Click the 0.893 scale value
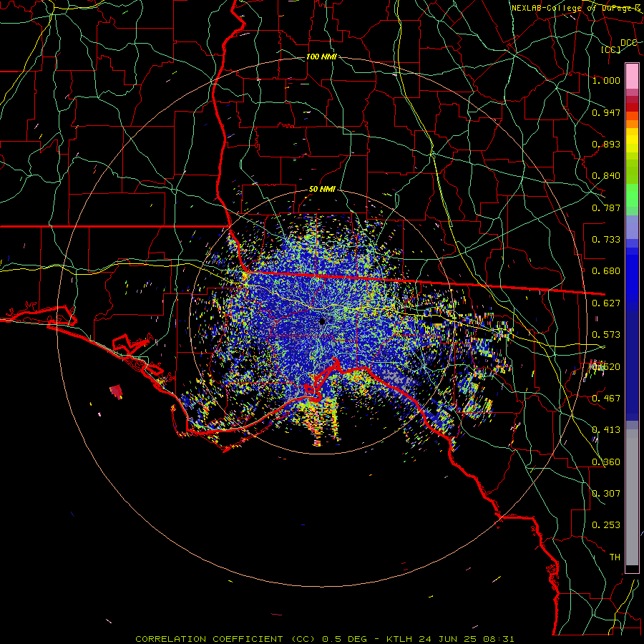Screen dimensions: 644x644 click(x=606, y=144)
